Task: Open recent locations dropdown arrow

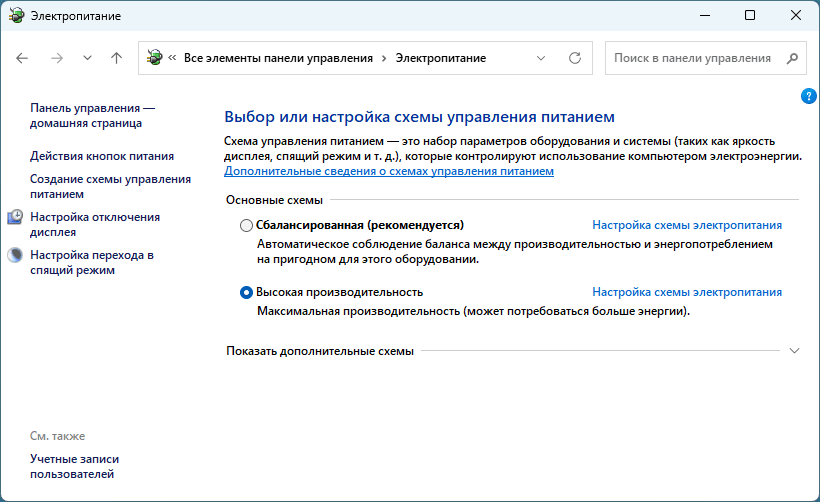Action: (87, 58)
